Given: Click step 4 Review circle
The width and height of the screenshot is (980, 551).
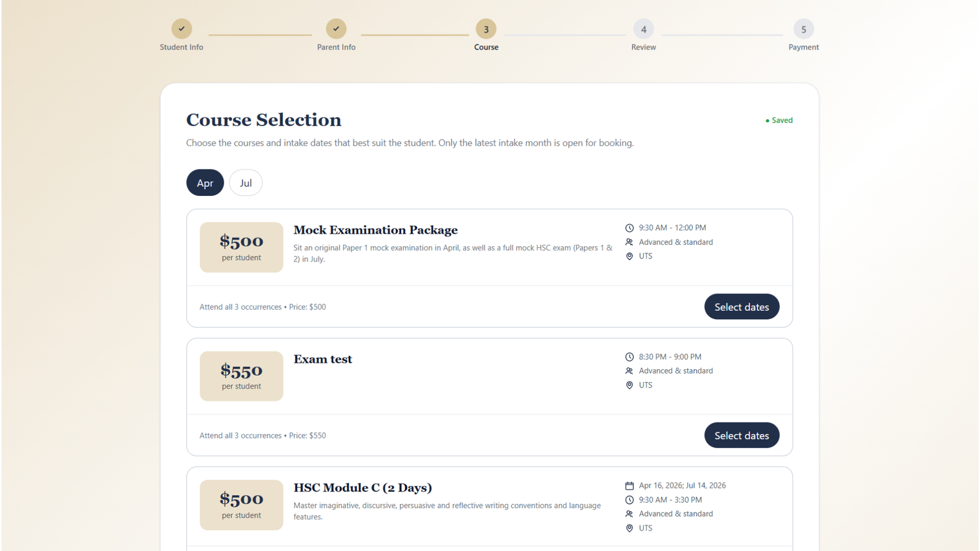Looking at the screenshot, I should [x=643, y=29].
